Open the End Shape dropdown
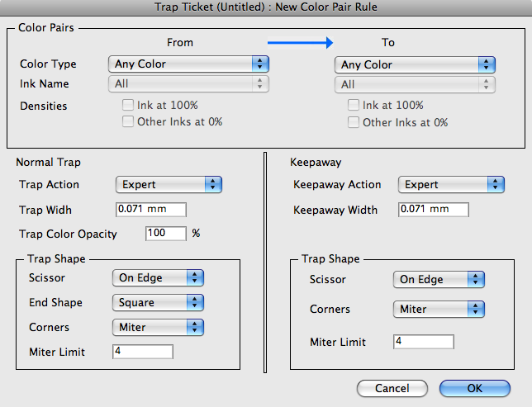 coord(158,303)
